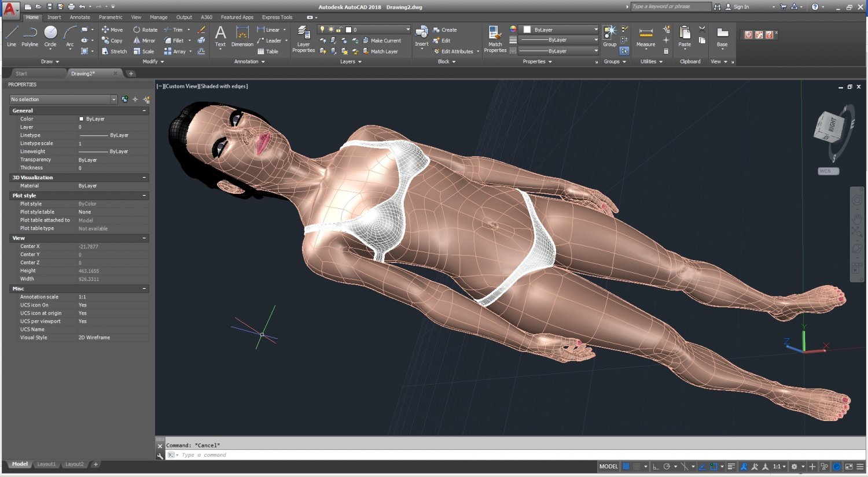Click the Quick Select icon in Properties panel

click(146, 99)
